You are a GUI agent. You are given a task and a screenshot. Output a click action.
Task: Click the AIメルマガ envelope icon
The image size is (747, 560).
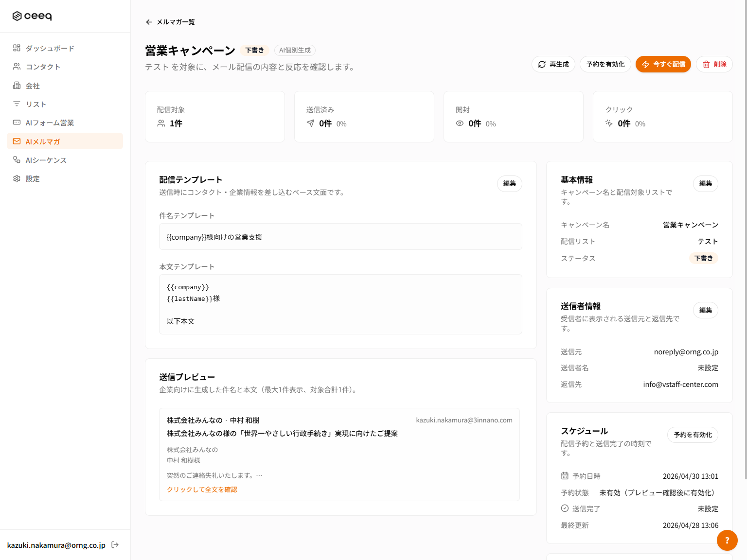point(17,141)
